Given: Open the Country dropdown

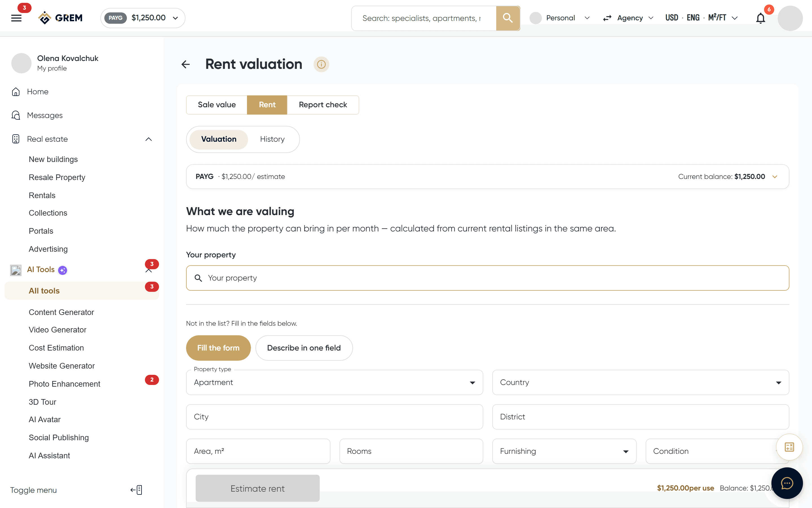Looking at the screenshot, I should click(641, 382).
